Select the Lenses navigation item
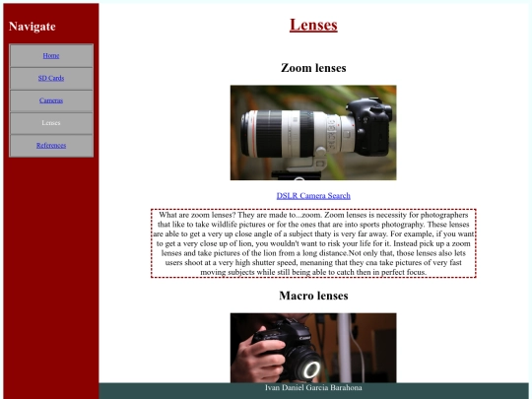This screenshot has width=532, height=399. (51, 123)
